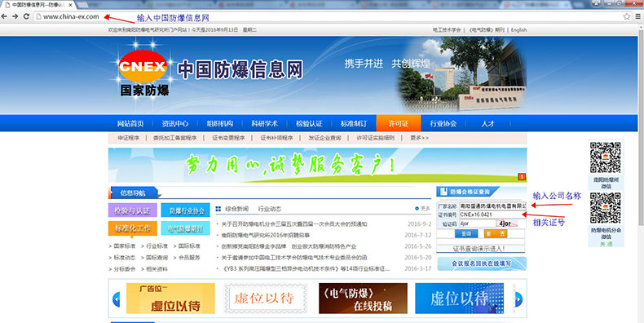The image size is (644, 323).
Task: Click the 关闭 link under QR codes
Action: [x=606, y=244]
